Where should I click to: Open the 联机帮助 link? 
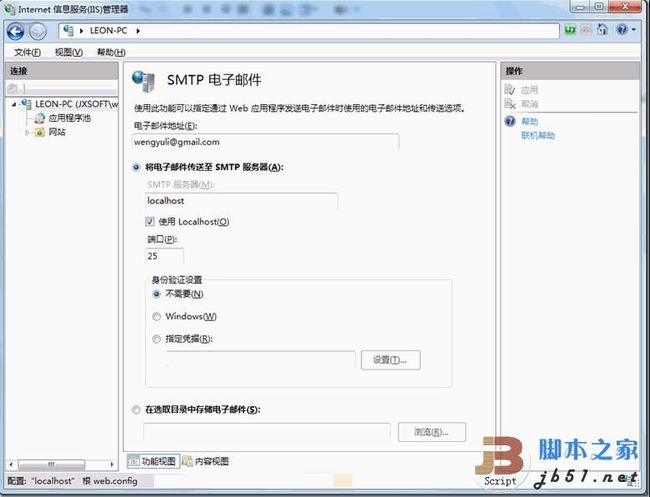point(538,136)
